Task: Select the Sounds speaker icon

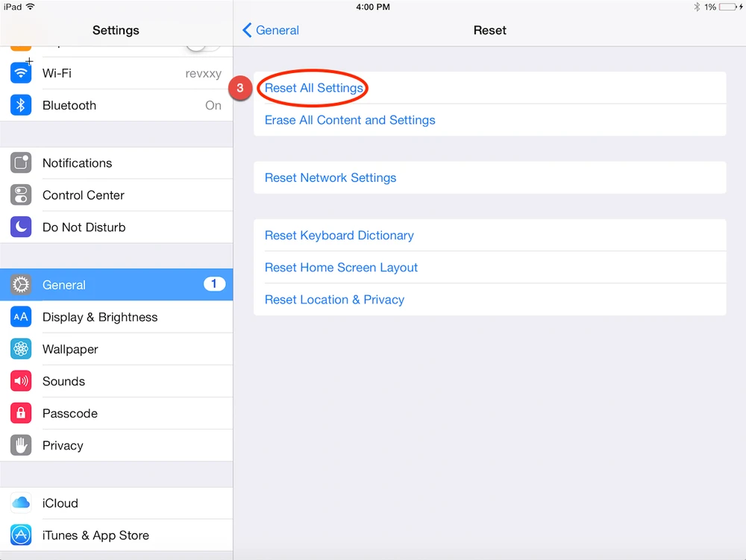Action: (20, 381)
